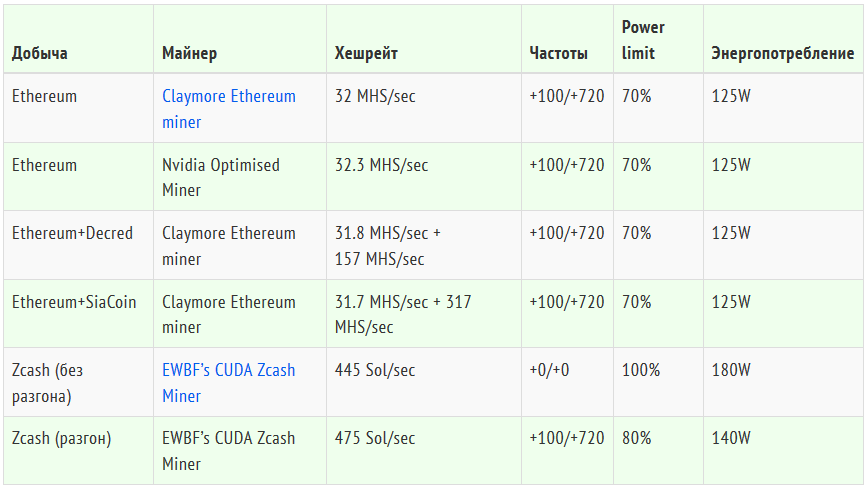The image size is (865, 488).
Task: Click the Ethereum+SiaCoin row label
Action: click(74, 302)
